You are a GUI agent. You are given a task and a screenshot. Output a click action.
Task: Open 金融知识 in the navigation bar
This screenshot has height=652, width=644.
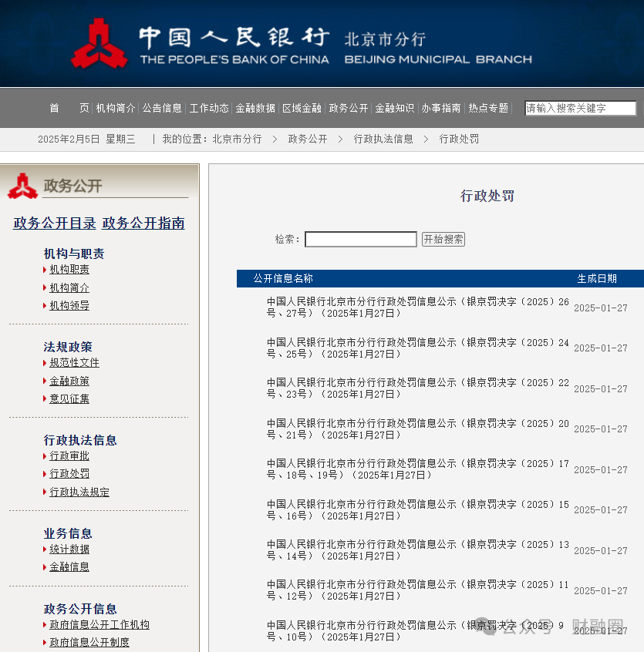395,108
